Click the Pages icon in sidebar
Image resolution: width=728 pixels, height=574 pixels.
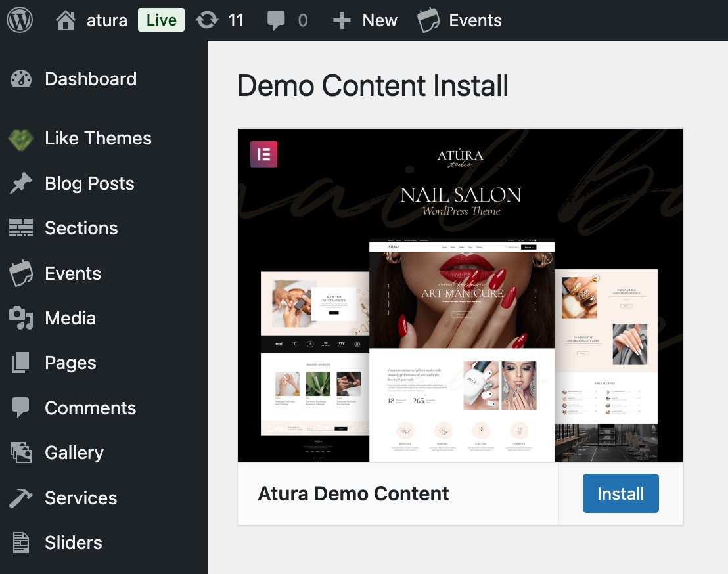click(20, 363)
